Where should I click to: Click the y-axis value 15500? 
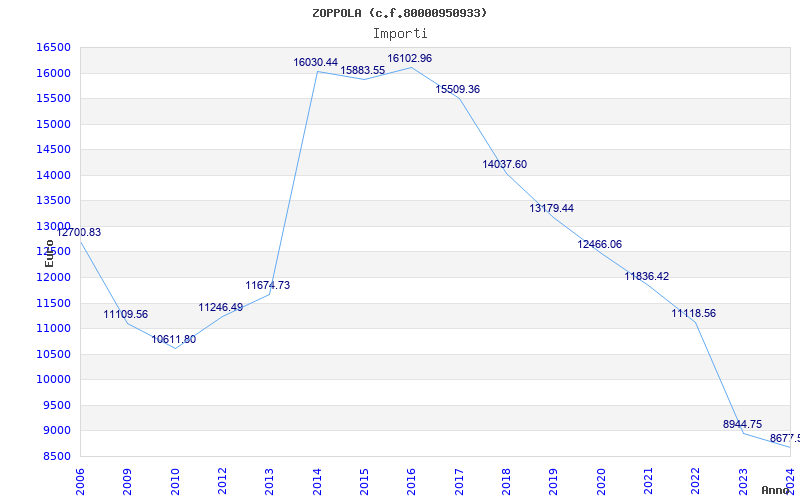coord(53,98)
